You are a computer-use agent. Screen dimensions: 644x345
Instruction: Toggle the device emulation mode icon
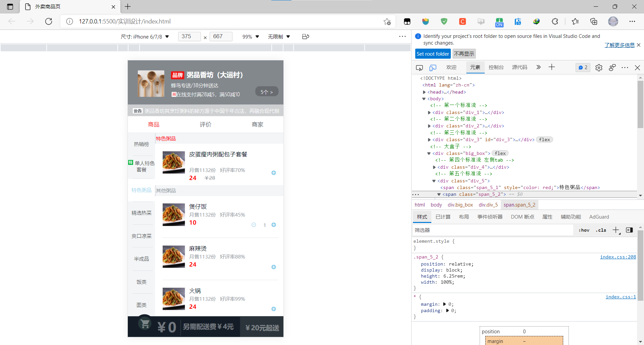[x=433, y=67]
